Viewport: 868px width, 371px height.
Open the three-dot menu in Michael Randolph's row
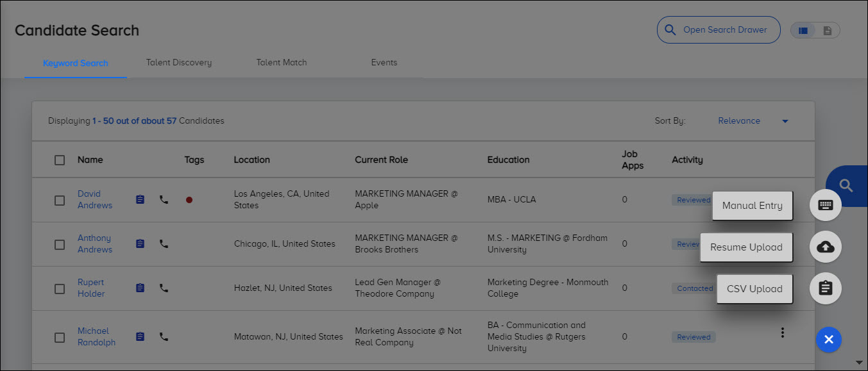[782, 332]
